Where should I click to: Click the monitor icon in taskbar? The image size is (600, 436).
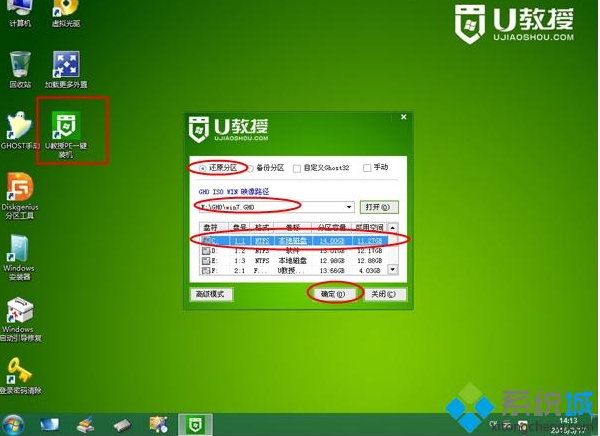coord(50,425)
